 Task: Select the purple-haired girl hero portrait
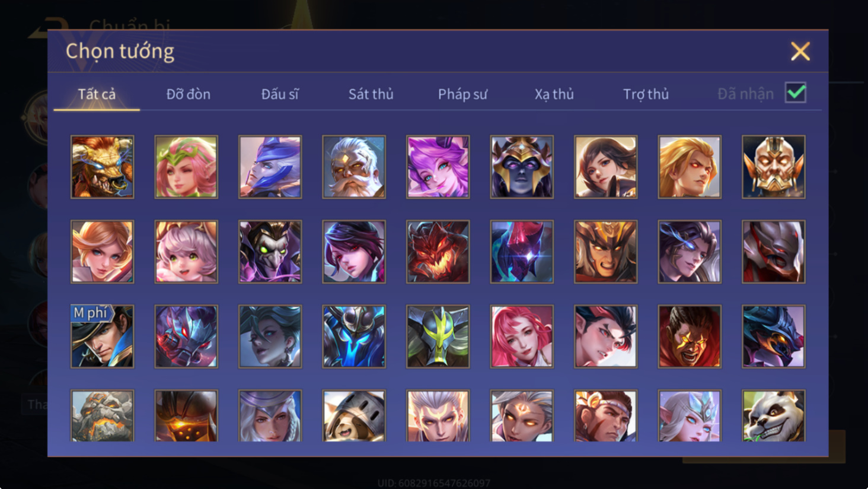click(438, 167)
